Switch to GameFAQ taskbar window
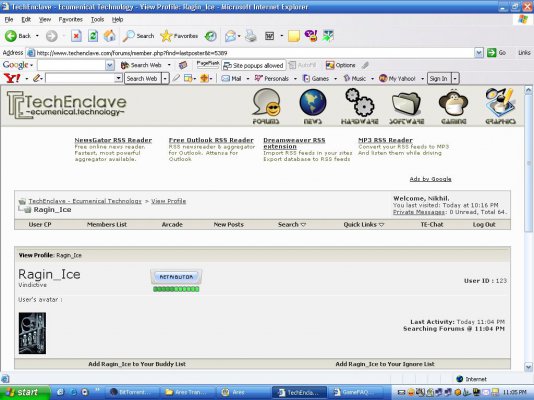 (x=355, y=392)
